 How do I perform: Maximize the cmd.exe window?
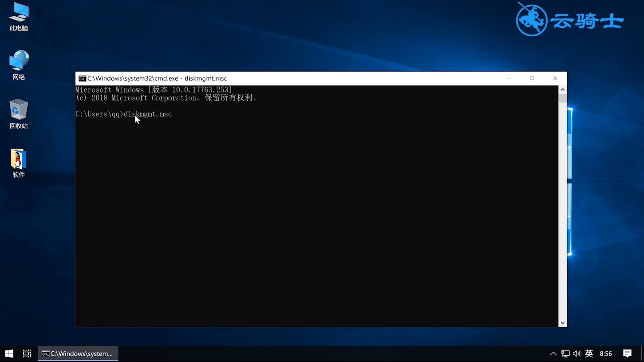coord(532,78)
